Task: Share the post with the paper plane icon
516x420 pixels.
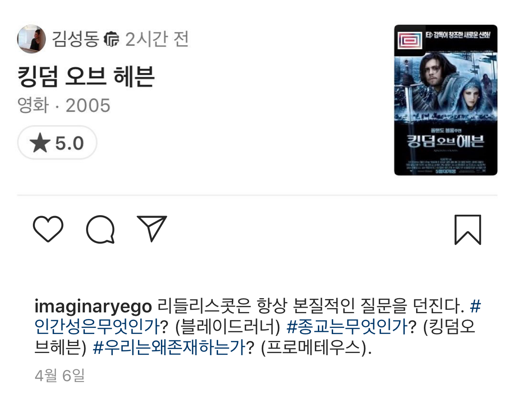Action: tap(152, 229)
